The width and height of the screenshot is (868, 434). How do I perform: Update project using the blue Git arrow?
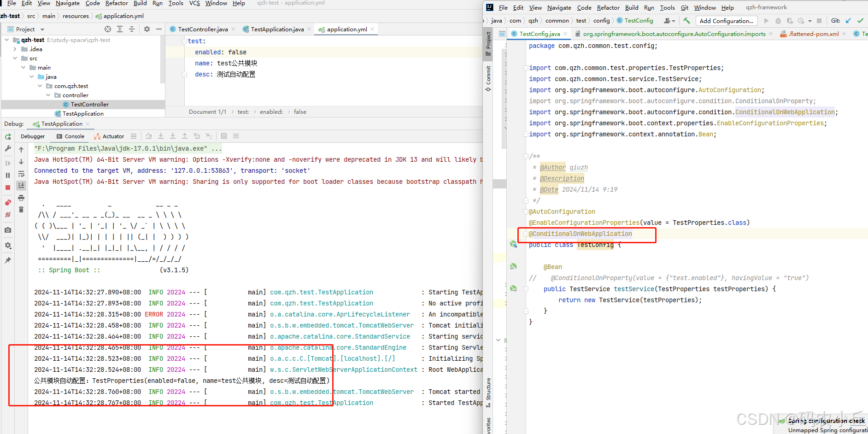coord(848,21)
